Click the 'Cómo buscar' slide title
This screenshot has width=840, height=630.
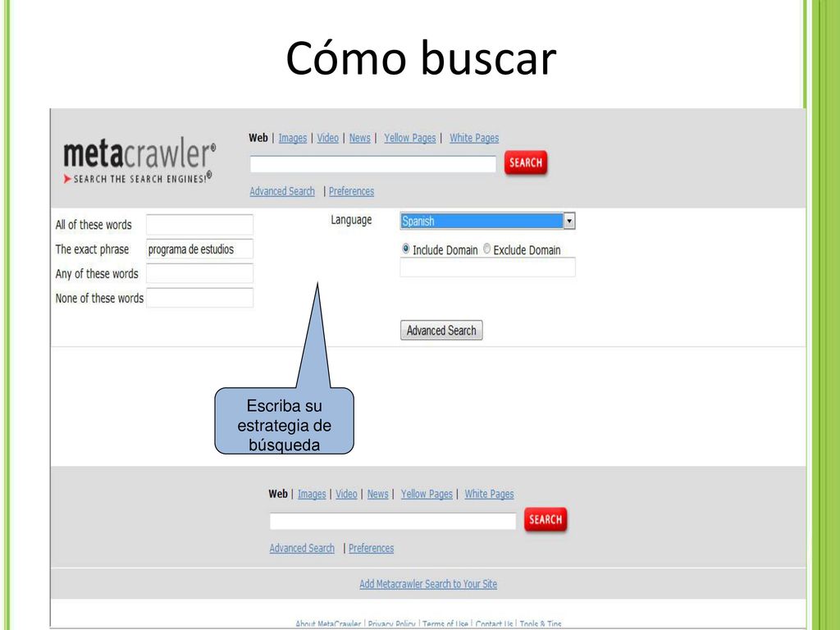(421, 58)
